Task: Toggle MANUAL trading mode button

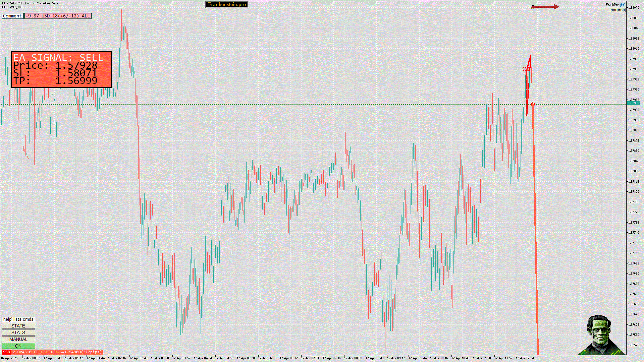Action: 18,339
